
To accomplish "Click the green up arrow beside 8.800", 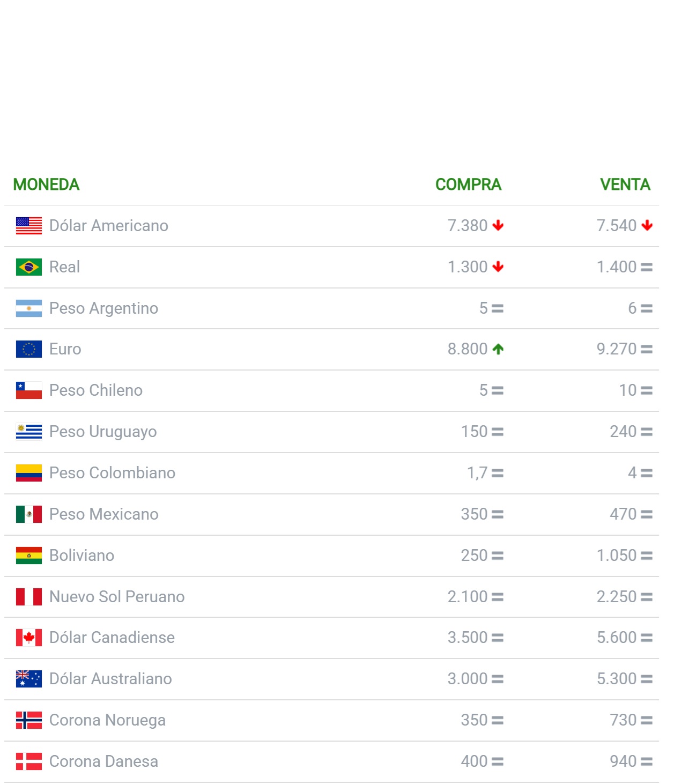I will coord(498,349).
